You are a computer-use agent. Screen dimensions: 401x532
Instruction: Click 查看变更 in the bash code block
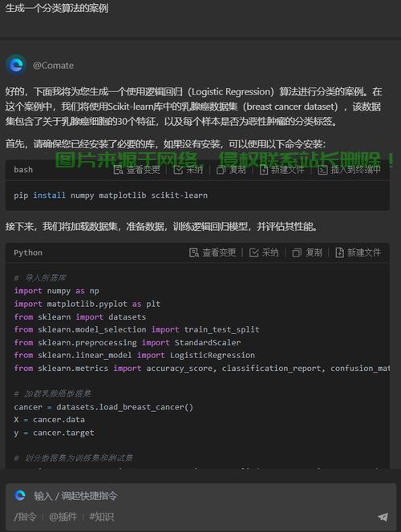pyautogui.click(x=137, y=169)
